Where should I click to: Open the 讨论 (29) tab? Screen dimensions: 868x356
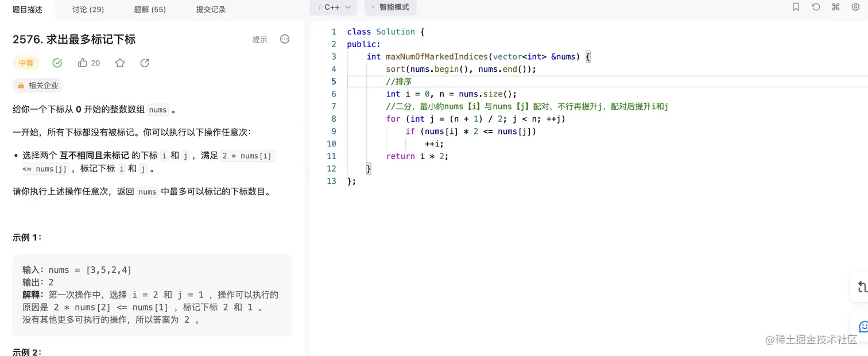(x=88, y=10)
